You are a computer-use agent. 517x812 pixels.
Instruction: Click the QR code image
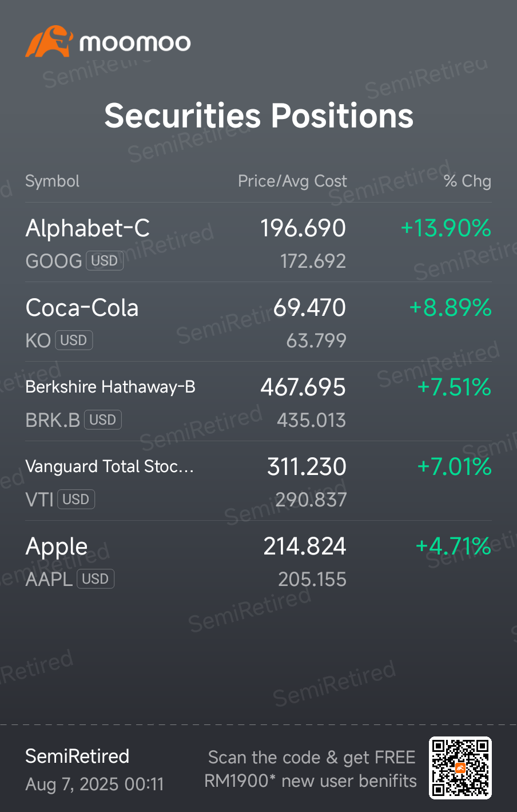[x=460, y=768]
